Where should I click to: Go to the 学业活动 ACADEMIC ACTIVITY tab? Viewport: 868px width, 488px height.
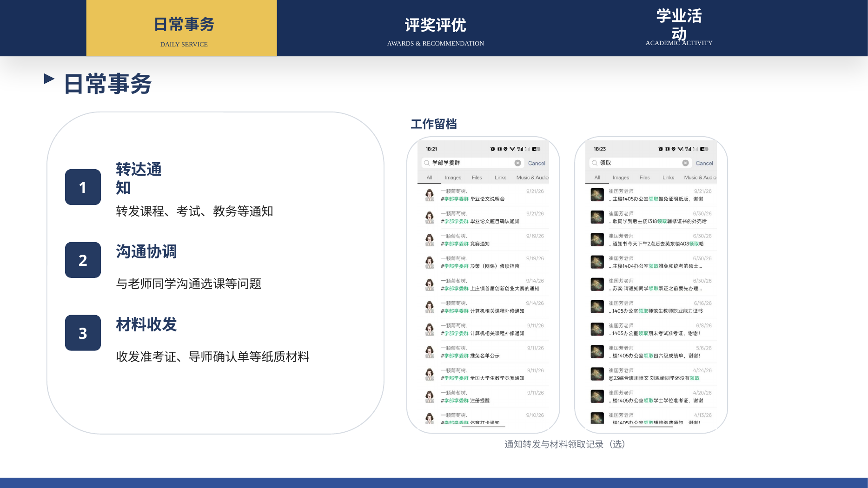(678, 27)
